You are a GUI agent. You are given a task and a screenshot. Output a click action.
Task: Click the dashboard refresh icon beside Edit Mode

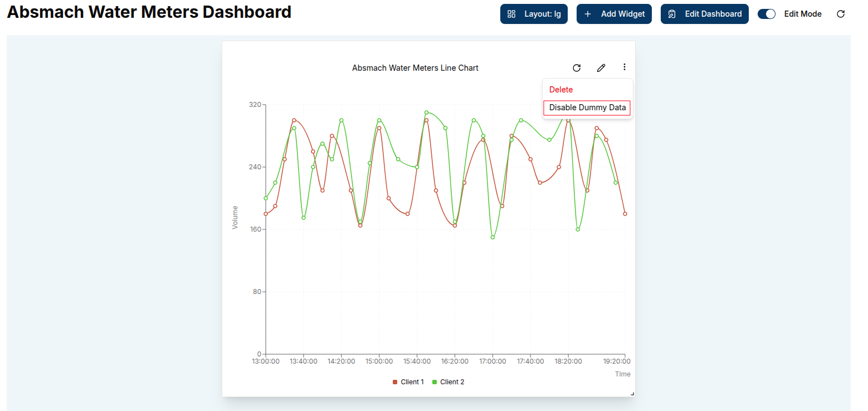click(841, 14)
